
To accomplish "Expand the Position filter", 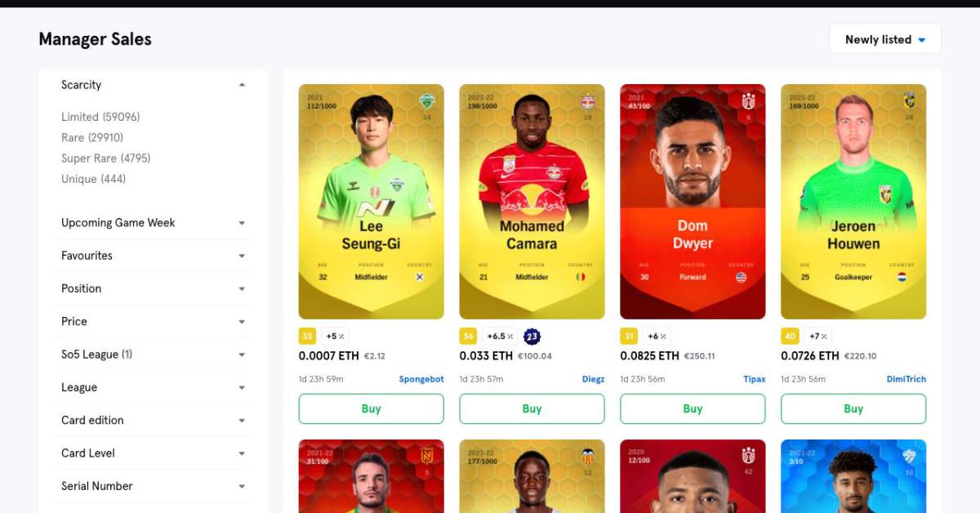I will pyautogui.click(x=154, y=288).
